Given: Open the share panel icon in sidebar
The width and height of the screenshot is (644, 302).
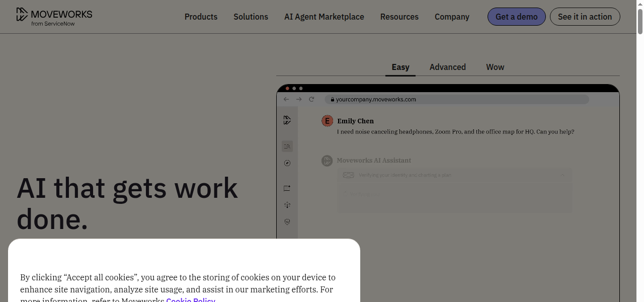Looking at the screenshot, I should (x=287, y=188).
